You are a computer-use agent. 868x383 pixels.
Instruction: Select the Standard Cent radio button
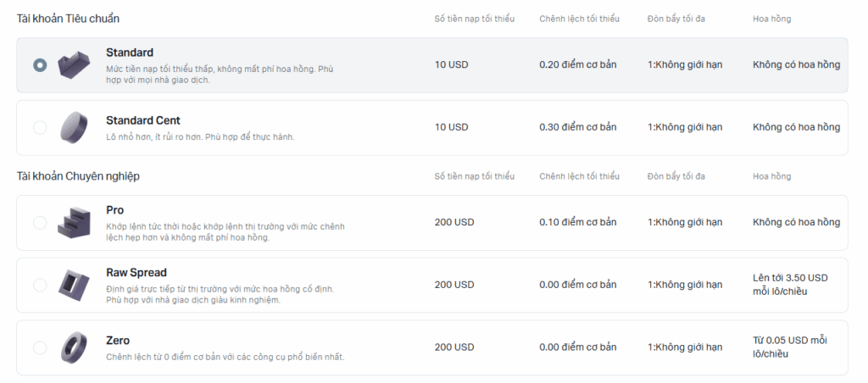(x=40, y=127)
